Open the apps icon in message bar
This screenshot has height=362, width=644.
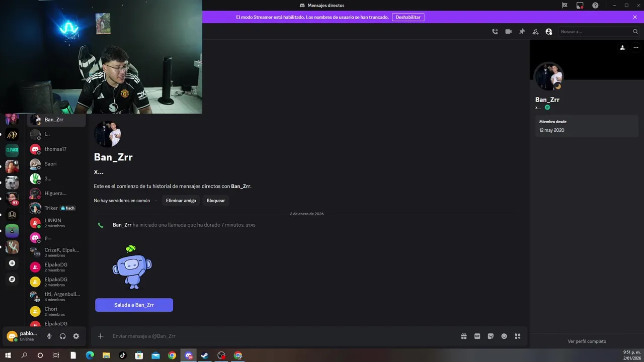[517, 336]
